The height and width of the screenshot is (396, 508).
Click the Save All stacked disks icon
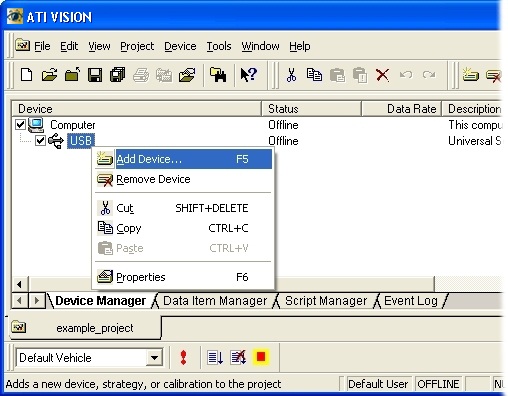[x=118, y=75]
